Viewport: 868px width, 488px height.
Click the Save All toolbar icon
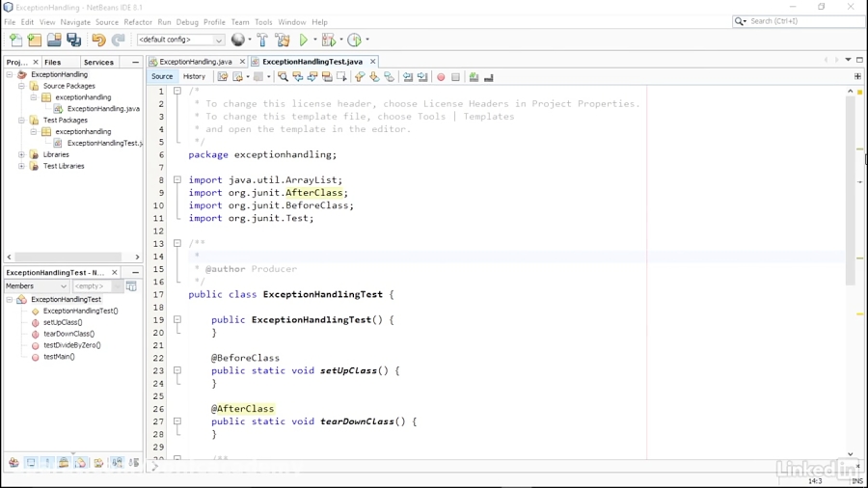(74, 41)
